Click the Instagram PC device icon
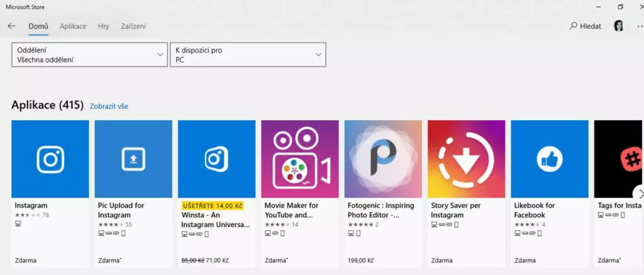The width and height of the screenshot is (644, 275). [18, 223]
